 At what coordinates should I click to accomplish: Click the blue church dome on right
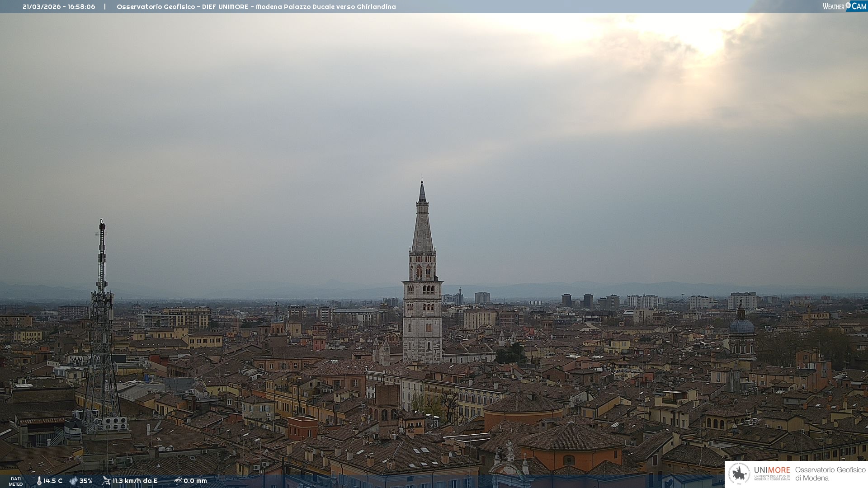[741, 325]
